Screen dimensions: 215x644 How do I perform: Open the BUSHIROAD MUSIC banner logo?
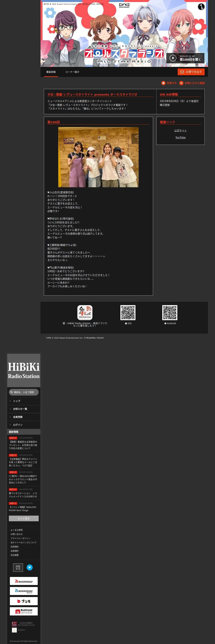click(x=24, y=591)
